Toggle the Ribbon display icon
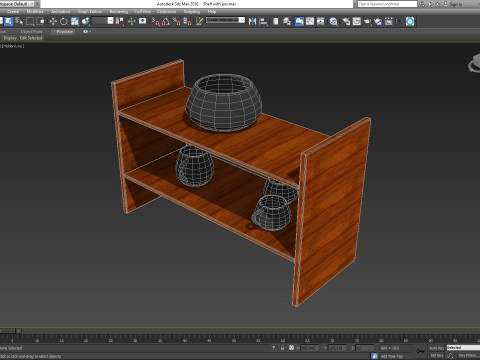 pyautogui.click(x=299, y=21)
